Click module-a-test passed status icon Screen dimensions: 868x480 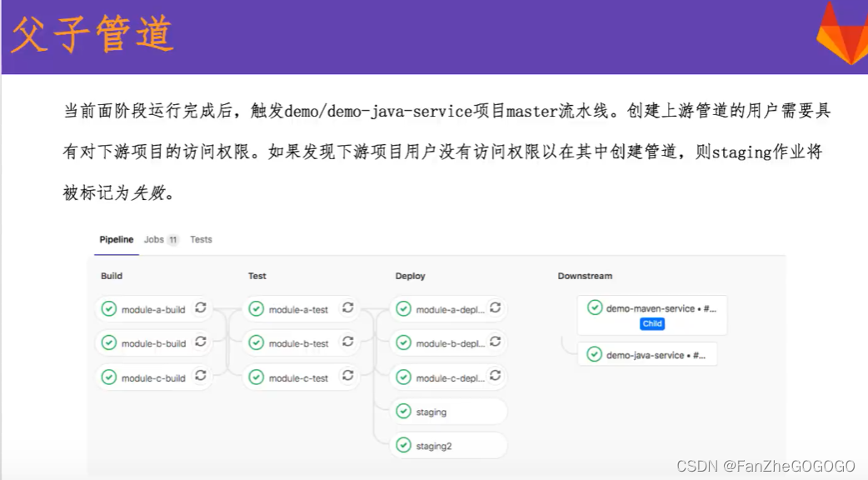[257, 309]
